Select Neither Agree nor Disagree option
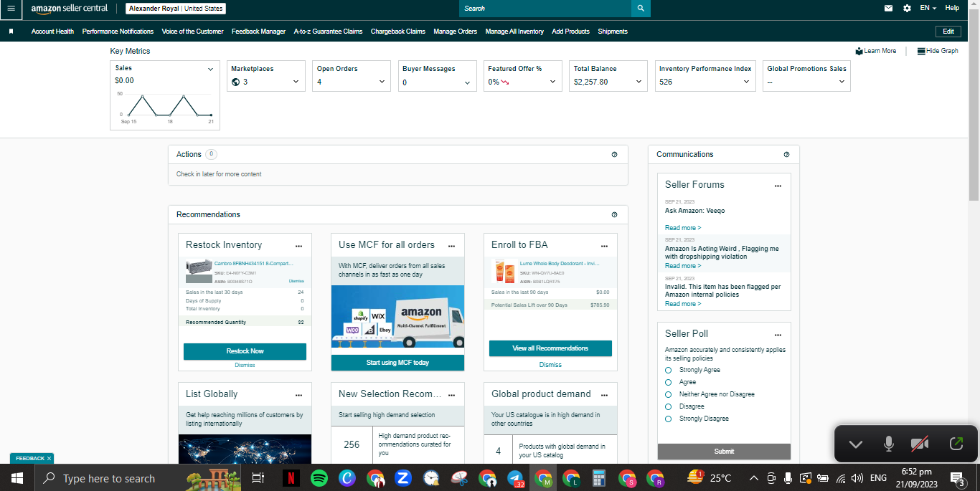The image size is (980, 491). (x=668, y=394)
